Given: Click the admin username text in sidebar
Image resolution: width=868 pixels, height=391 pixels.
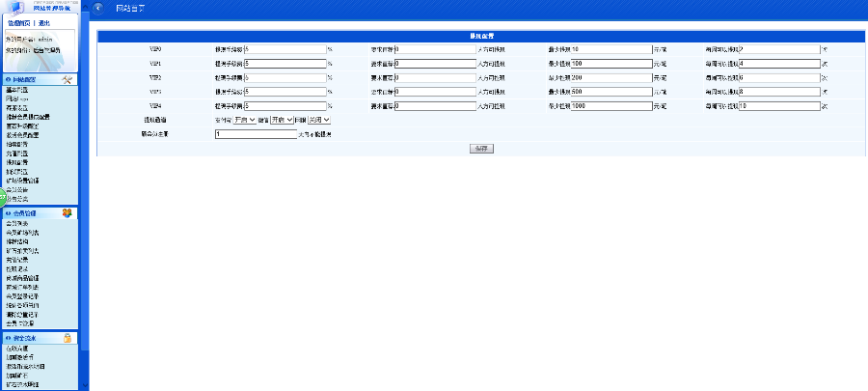Looking at the screenshot, I should pos(44,40).
